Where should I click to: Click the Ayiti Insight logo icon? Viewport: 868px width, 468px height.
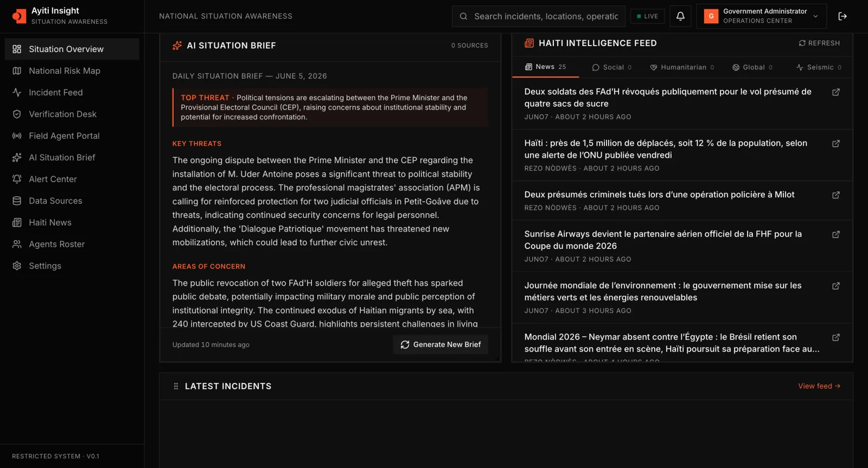tap(19, 16)
